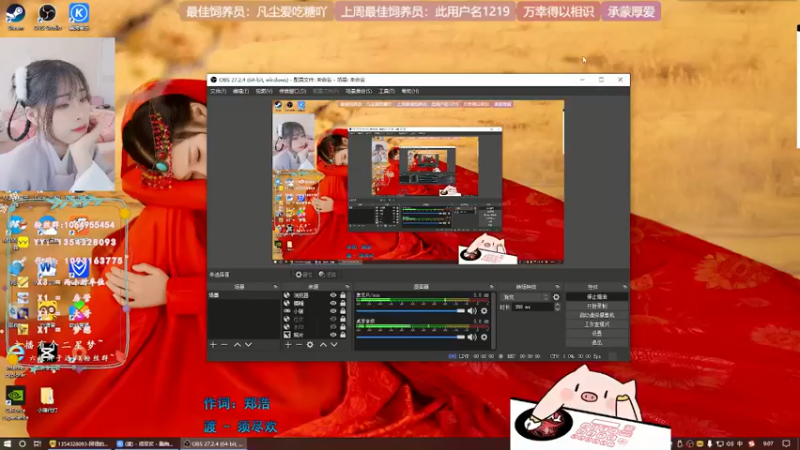This screenshot has height=450, width=800.
Task: Switch to OBS 27.2.4 taskbar button
Action: [213, 444]
